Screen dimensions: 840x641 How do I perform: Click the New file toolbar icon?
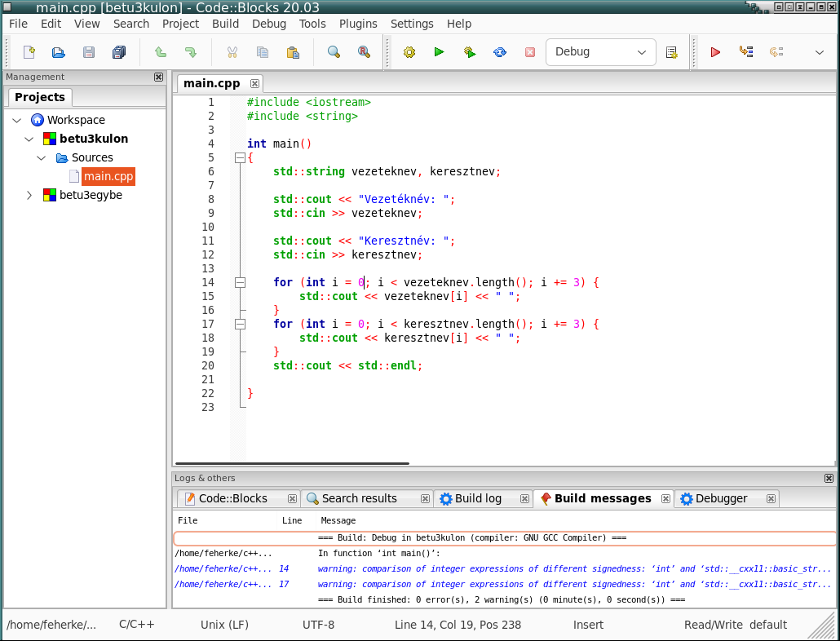click(29, 52)
